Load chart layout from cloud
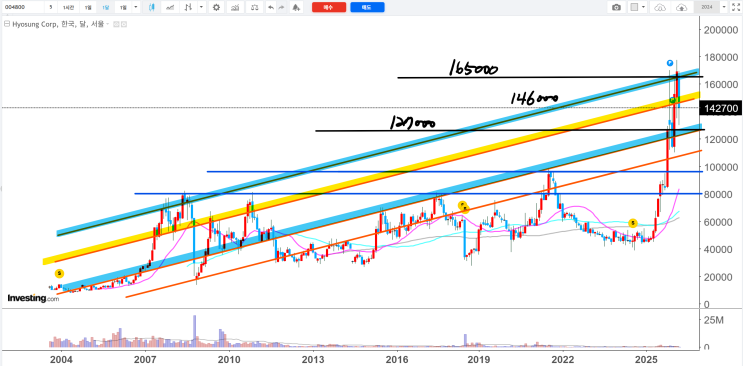Viewport: 743px width, 366px height. click(x=660, y=7)
